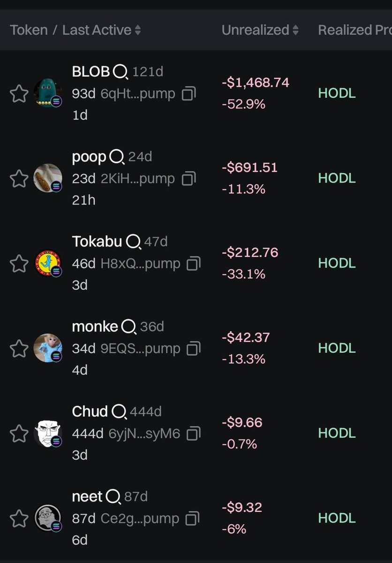Click the Token / Last Active header text
Screen dimensions: 392x563
click(x=70, y=30)
